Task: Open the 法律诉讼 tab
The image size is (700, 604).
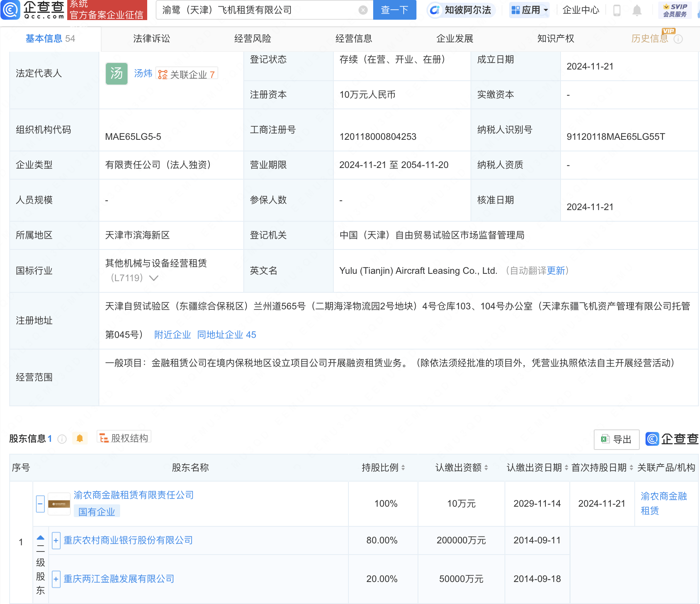Action: (151, 39)
